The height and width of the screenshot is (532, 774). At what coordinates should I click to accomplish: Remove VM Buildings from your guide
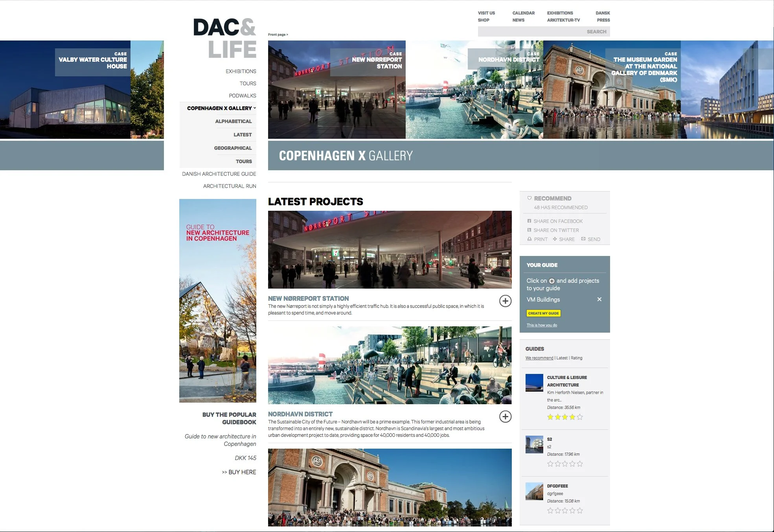point(599,299)
